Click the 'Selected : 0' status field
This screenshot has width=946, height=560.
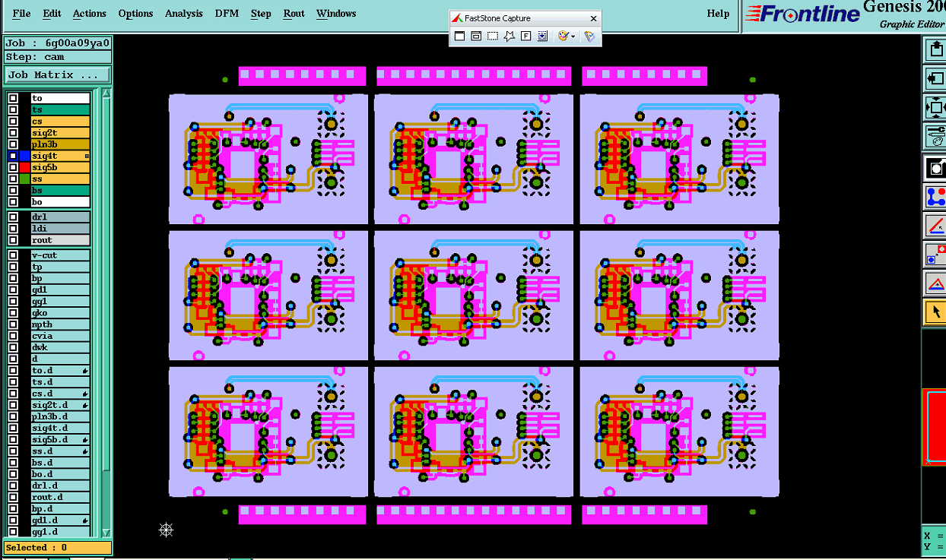tap(57, 548)
